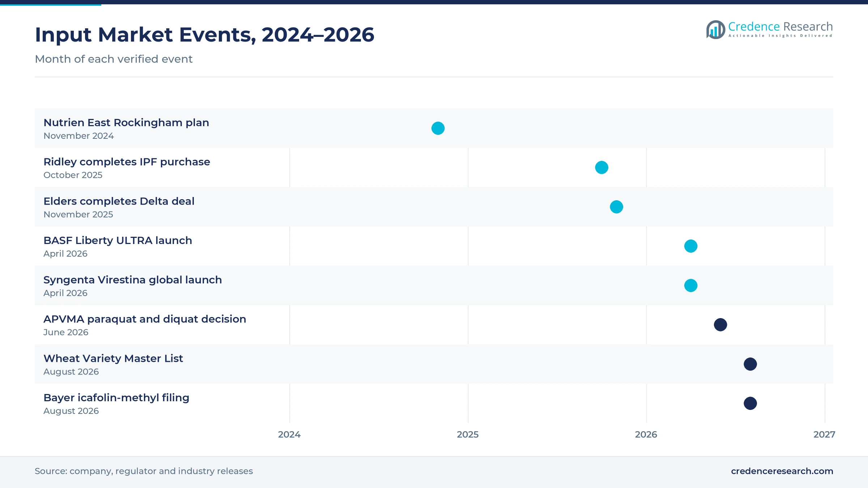Image resolution: width=868 pixels, height=488 pixels.
Task: Click 'August 2026' under Wheat Variety Master List
Action: point(71,372)
